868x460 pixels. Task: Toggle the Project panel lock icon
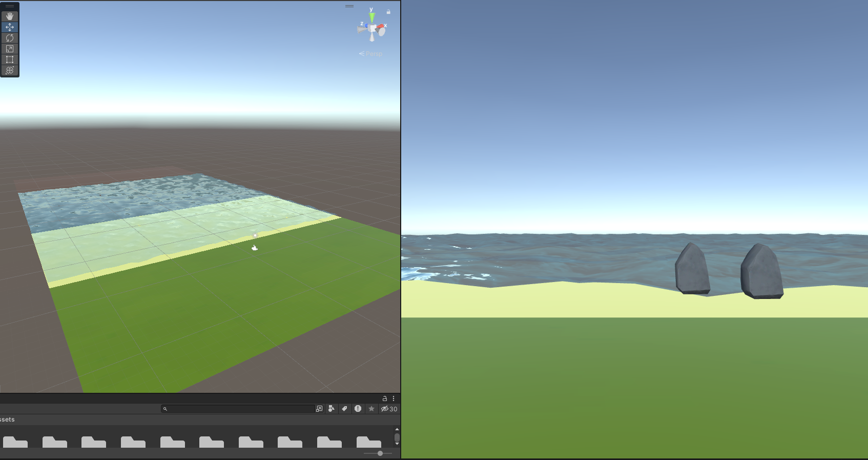click(x=385, y=398)
